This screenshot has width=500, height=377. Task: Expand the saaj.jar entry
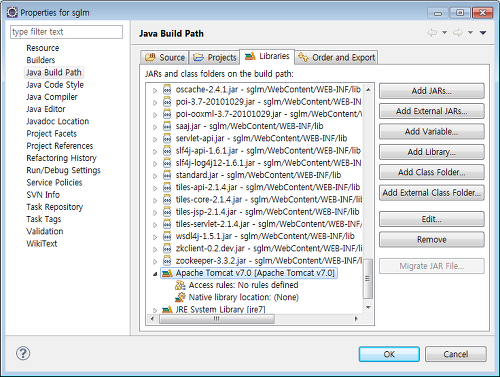[x=155, y=127]
